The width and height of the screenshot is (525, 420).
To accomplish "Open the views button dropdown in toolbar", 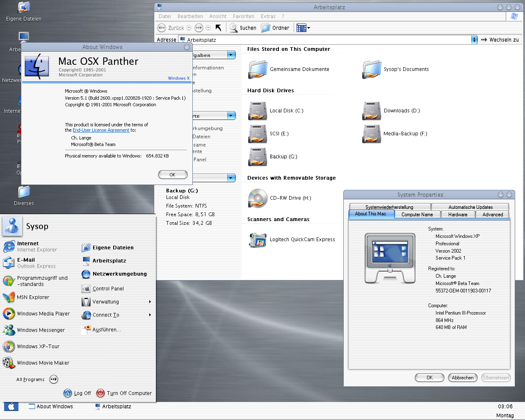I will (308, 28).
